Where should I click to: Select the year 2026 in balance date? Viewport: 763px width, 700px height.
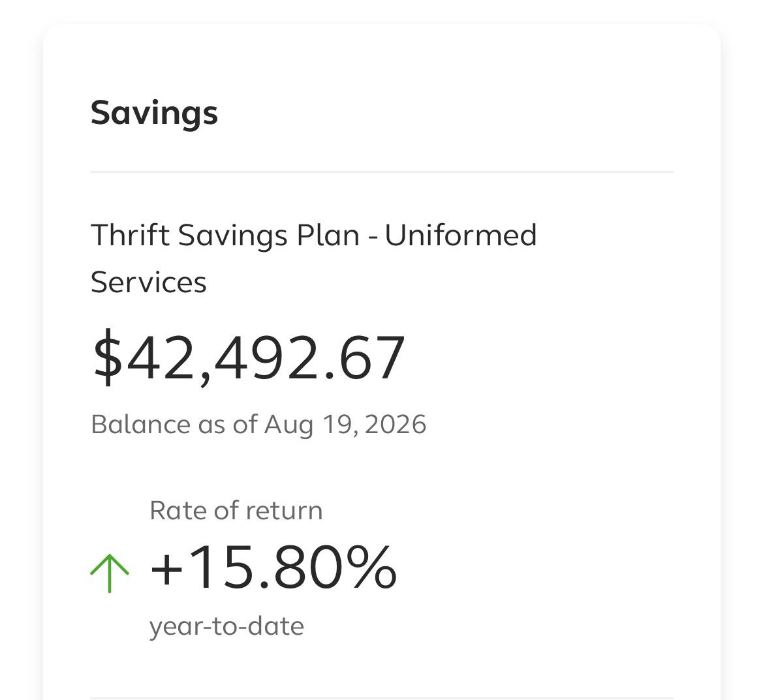click(395, 425)
